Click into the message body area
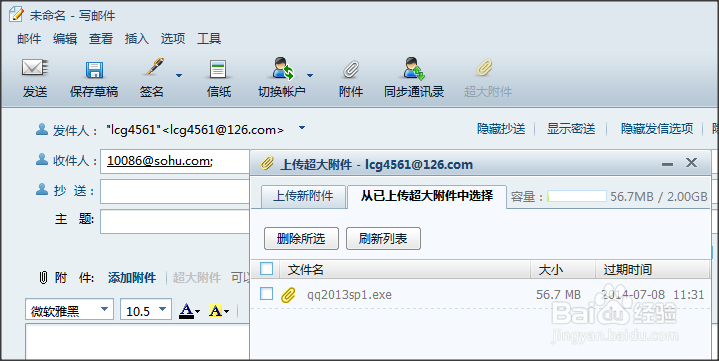719x361 pixels. coord(137,342)
